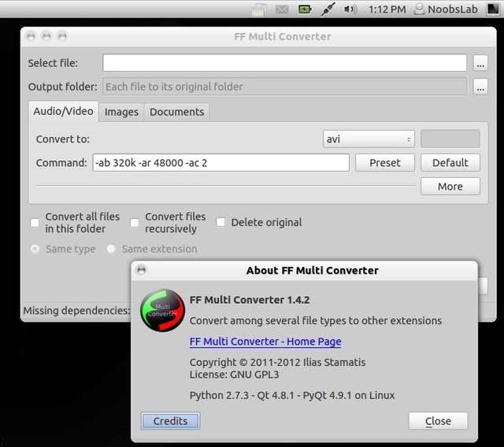Click the first window control of main window
Screen dimensions: 504x447
(x=31, y=36)
